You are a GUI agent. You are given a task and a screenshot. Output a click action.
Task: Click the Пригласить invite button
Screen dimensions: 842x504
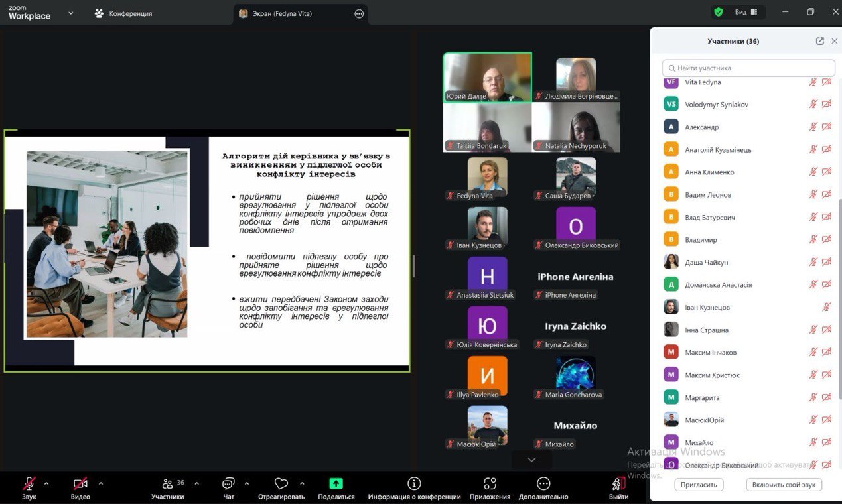coord(699,485)
